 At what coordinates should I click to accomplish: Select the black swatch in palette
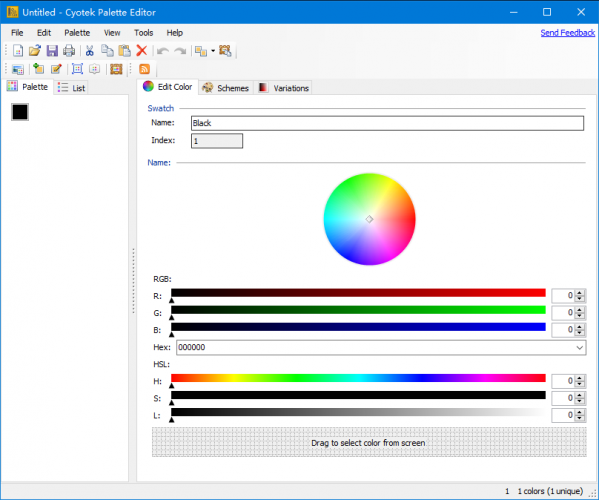click(x=20, y=112)
